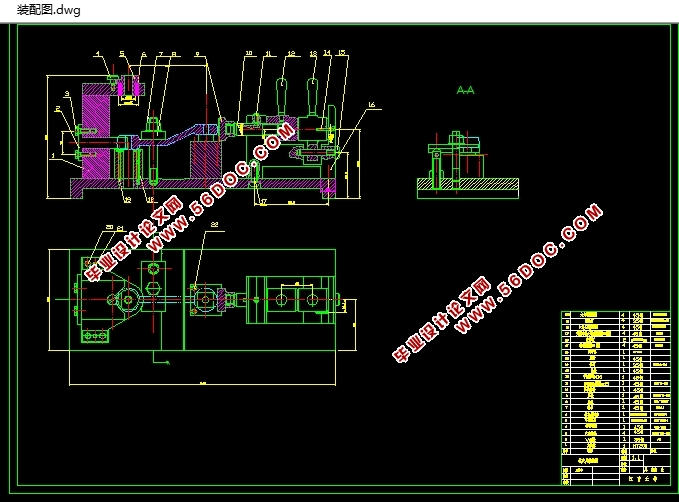Select part balloon number 1

coord(52,156)
